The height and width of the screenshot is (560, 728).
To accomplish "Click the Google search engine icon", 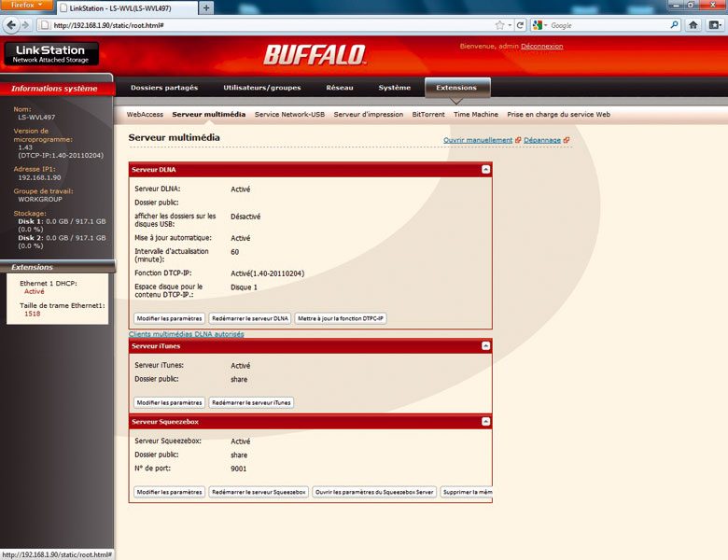I will [538, 25].
